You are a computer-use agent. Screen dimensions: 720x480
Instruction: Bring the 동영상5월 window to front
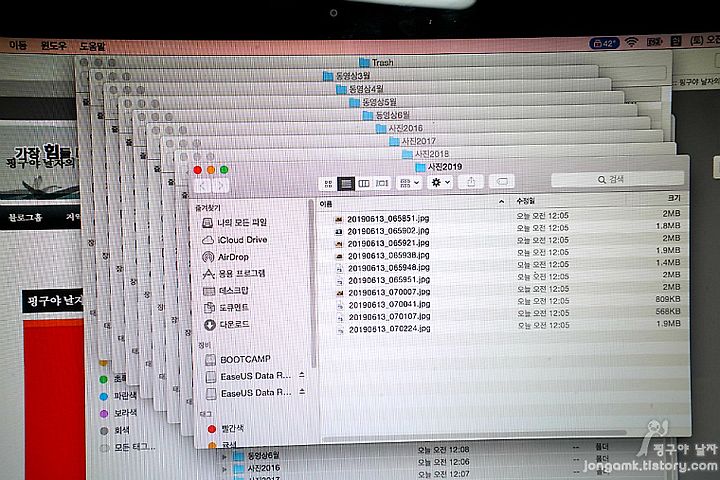[373, 102]
